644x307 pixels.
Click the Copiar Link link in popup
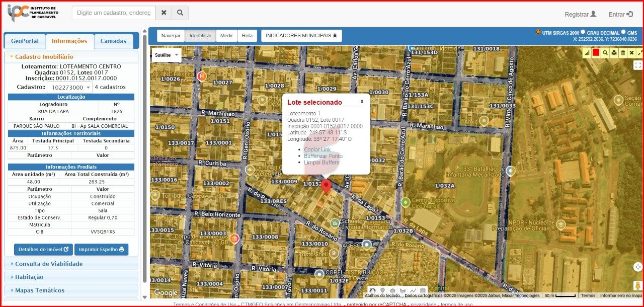(317, 149)
